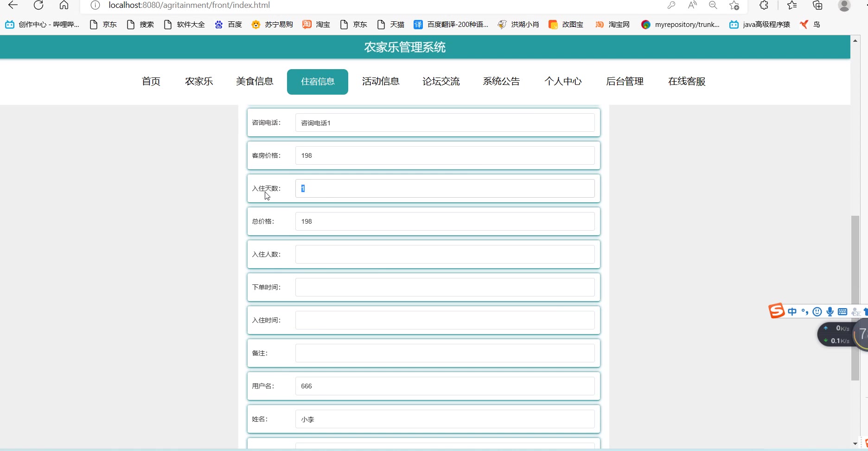The width and height of the screenshot is (868, 451).
Task: Click the browser home icon
Action: 64,5
